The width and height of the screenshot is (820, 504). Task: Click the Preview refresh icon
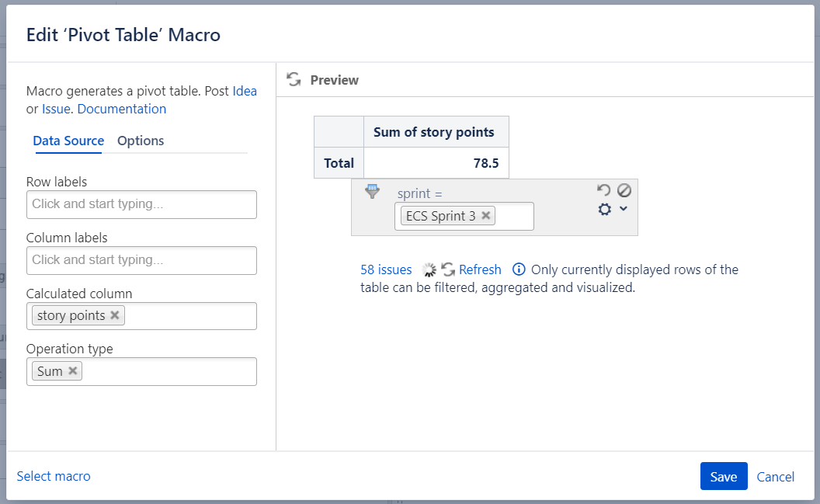click(x=294, y=79)
